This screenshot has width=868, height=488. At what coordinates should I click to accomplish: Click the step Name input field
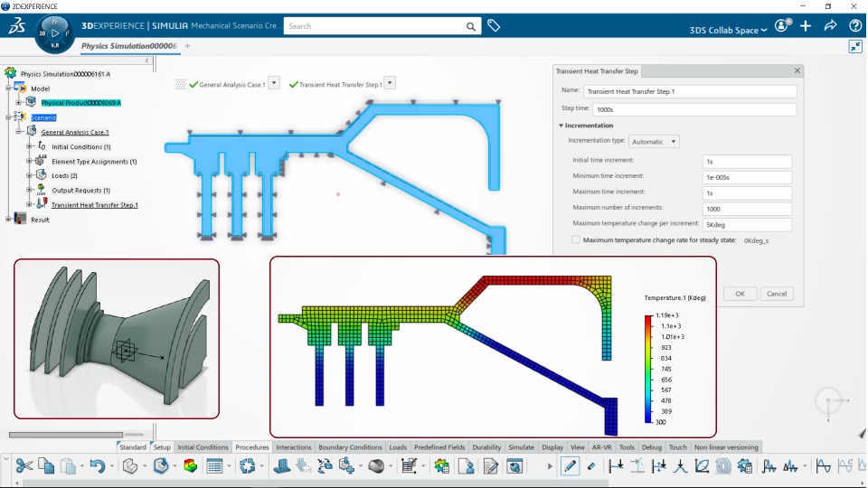(690, 91)
